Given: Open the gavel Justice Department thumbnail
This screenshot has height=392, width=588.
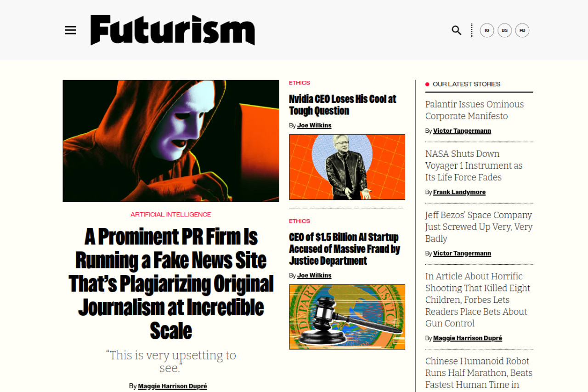Looking at the screenshot, I should pyautogui.click(x=347, y=317).
